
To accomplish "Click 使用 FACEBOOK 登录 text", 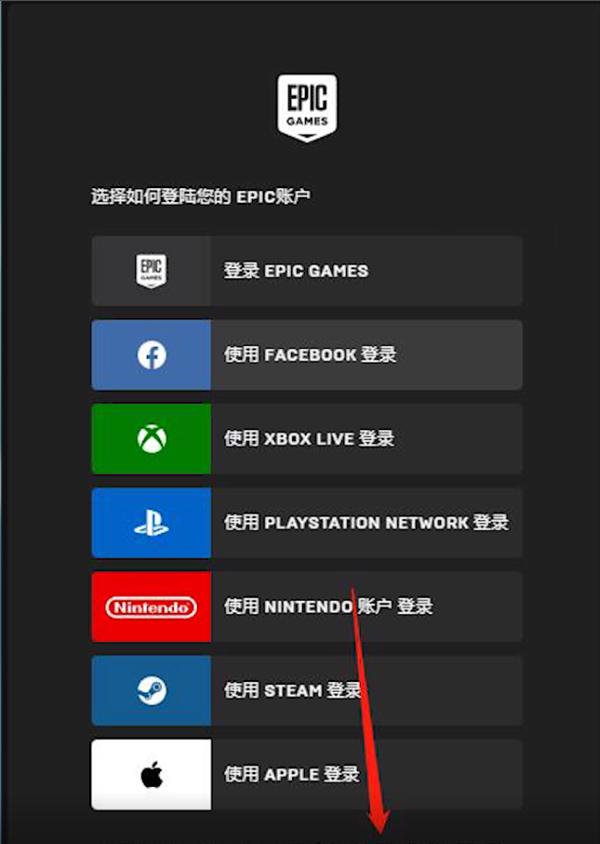I will coord(310,355).
